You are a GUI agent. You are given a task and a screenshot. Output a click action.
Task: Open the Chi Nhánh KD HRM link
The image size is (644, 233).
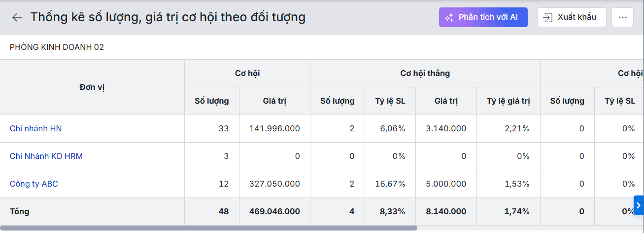tap(46, 156)
